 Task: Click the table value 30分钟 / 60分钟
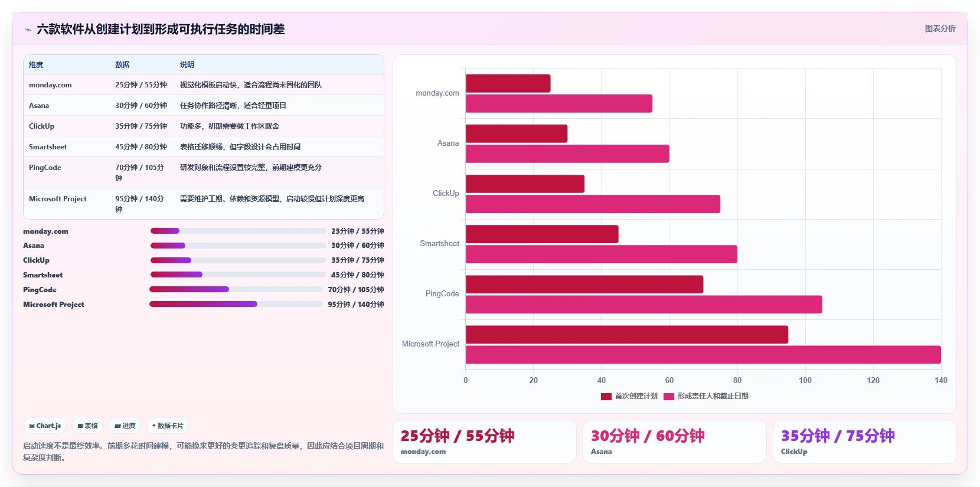pyautogui.click(x=141, y=106)
